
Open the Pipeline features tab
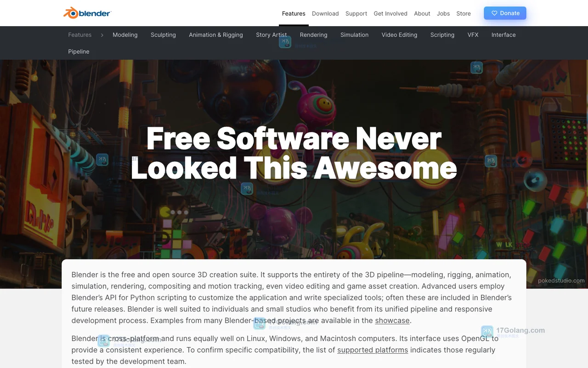[x=79, y=52]
